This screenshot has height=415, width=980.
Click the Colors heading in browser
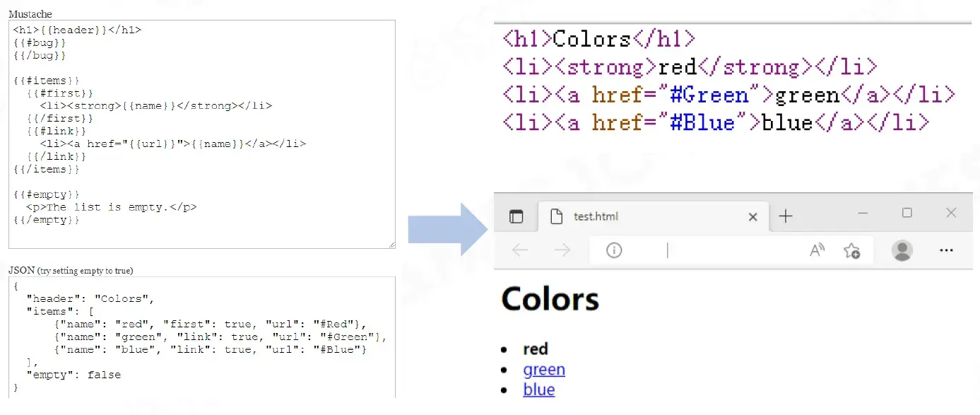pyautogui.click(x=550, y=299)
